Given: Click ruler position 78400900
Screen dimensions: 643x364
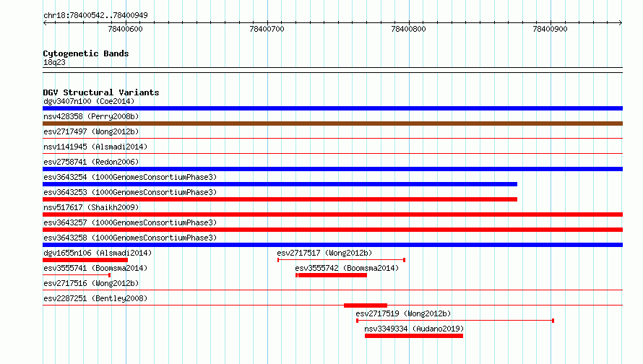Looking at the screenshot, I should [x=550, y=29].
